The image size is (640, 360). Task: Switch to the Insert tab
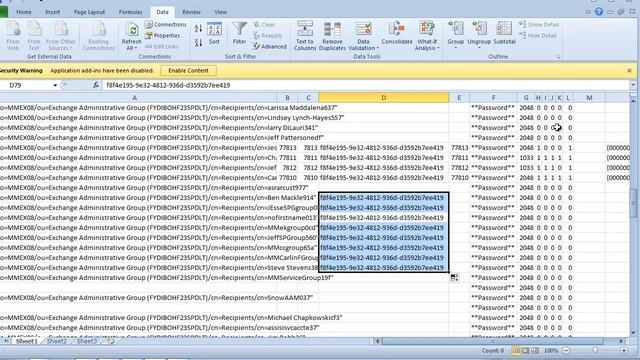pyautogui.click(x=52, y=12)
